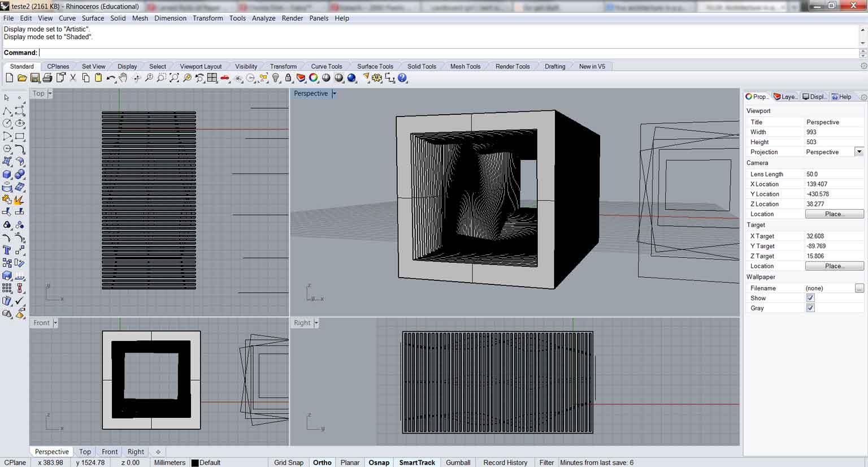
Task: Select the Explode tool icon
Action: [19, 200]
